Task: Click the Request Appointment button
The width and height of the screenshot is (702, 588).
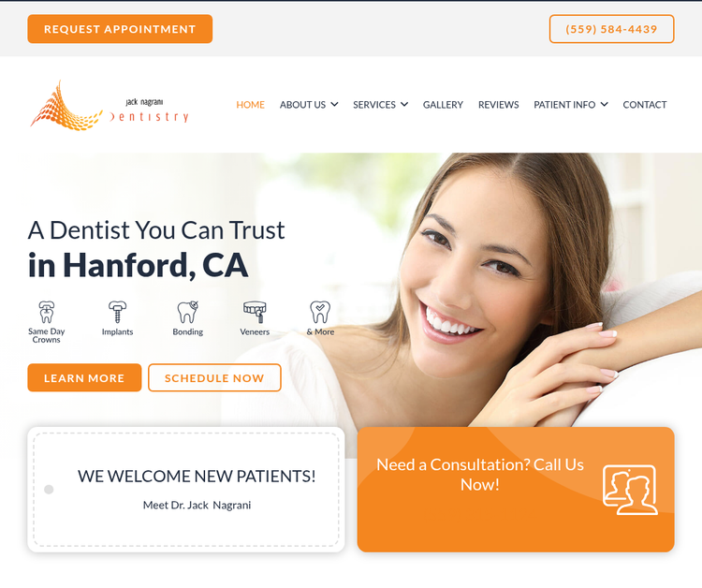Action: click(x=120, y=29)
